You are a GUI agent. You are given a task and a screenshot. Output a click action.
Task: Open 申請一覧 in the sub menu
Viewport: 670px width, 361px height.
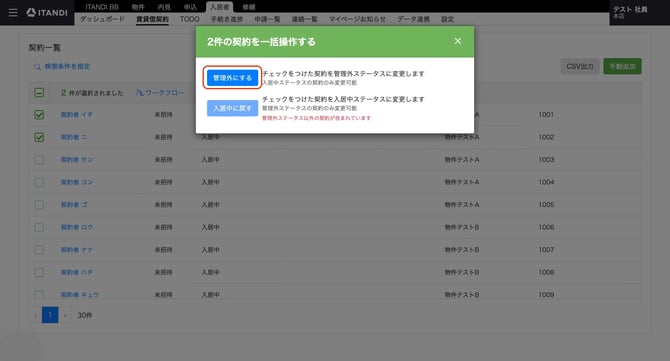267,19
